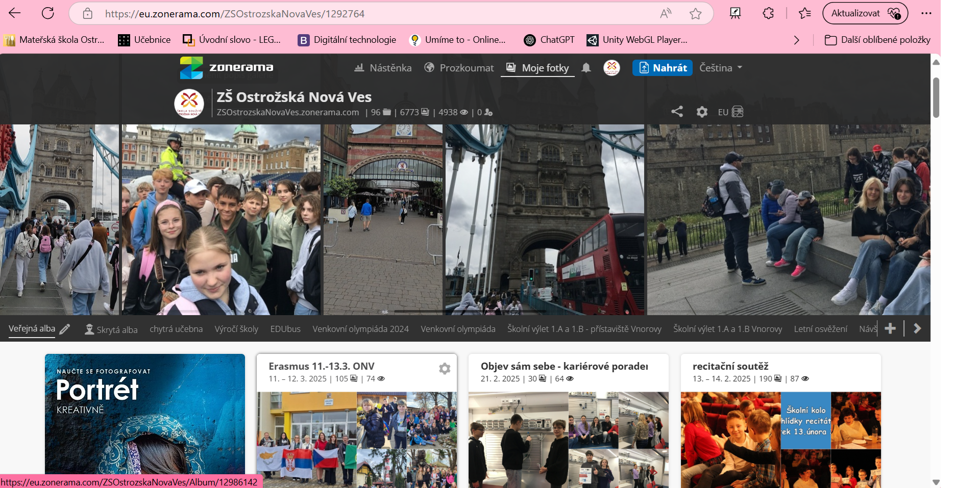Select Venkovní olympiáda 2024 album tab

click(x=360, y=329)
